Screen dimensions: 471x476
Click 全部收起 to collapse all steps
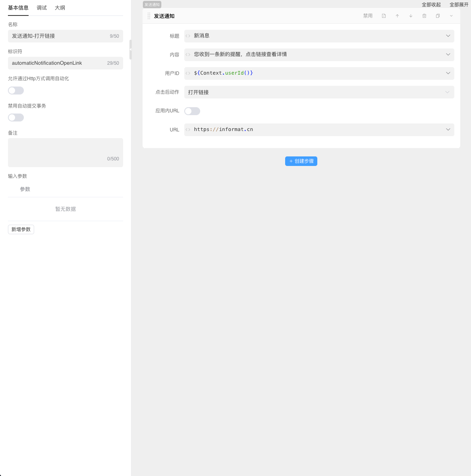coord(431,5)
